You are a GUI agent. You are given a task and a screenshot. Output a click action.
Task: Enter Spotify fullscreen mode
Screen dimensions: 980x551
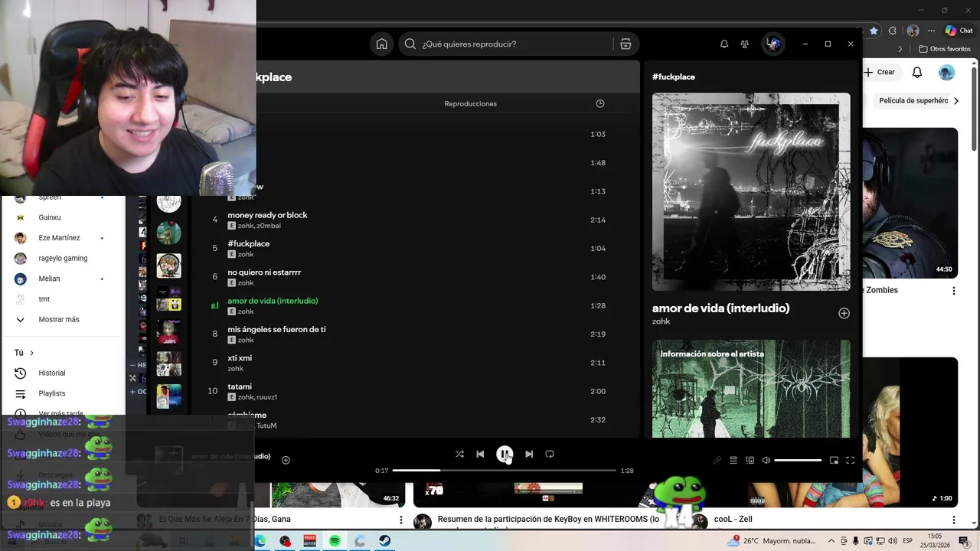(x=851, y=460)
